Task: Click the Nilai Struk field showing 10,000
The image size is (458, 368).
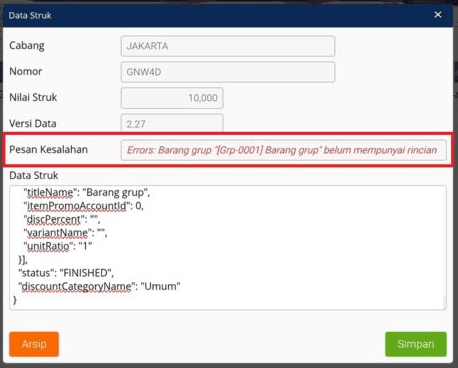Action: pos(172,98)
